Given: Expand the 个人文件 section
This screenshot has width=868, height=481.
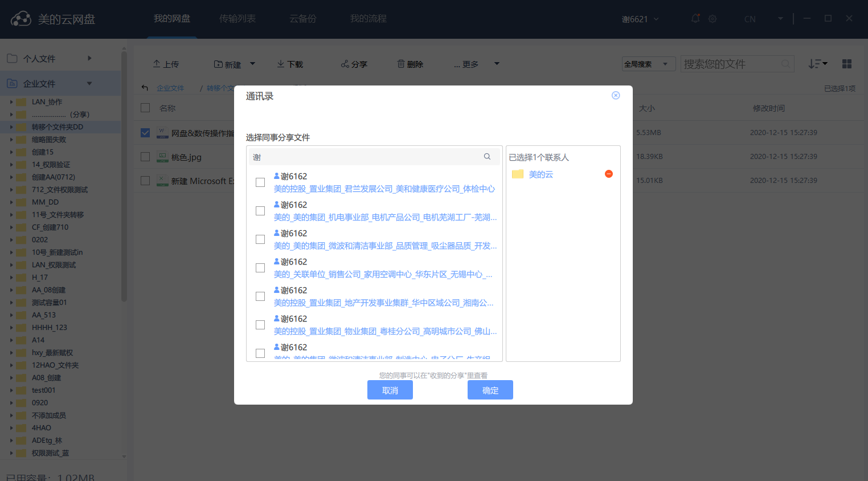Looking at the screenshot, I should tap(89, 58).
